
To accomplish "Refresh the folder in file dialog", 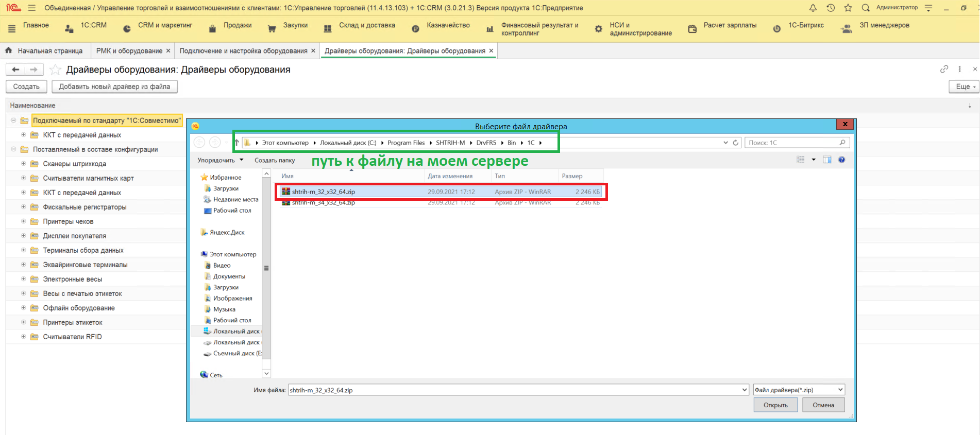I will (x=736, y=143).
